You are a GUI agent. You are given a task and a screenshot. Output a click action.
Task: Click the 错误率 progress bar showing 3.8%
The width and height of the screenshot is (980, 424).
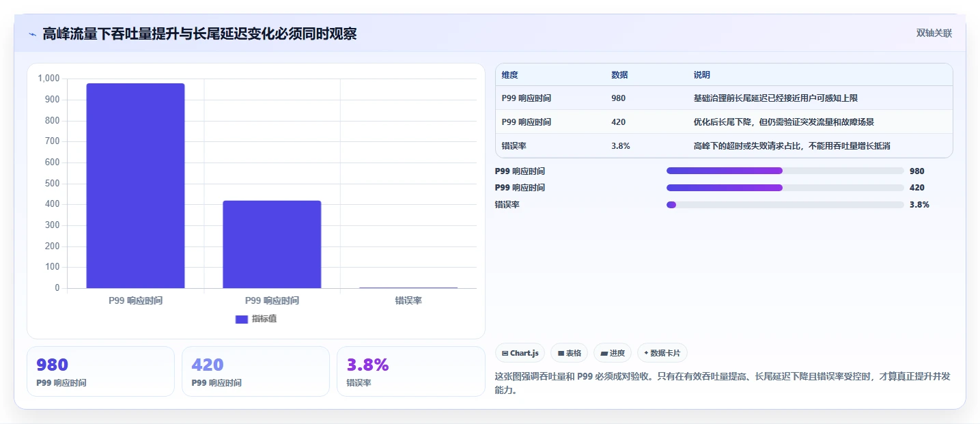[x=785, y=205]
